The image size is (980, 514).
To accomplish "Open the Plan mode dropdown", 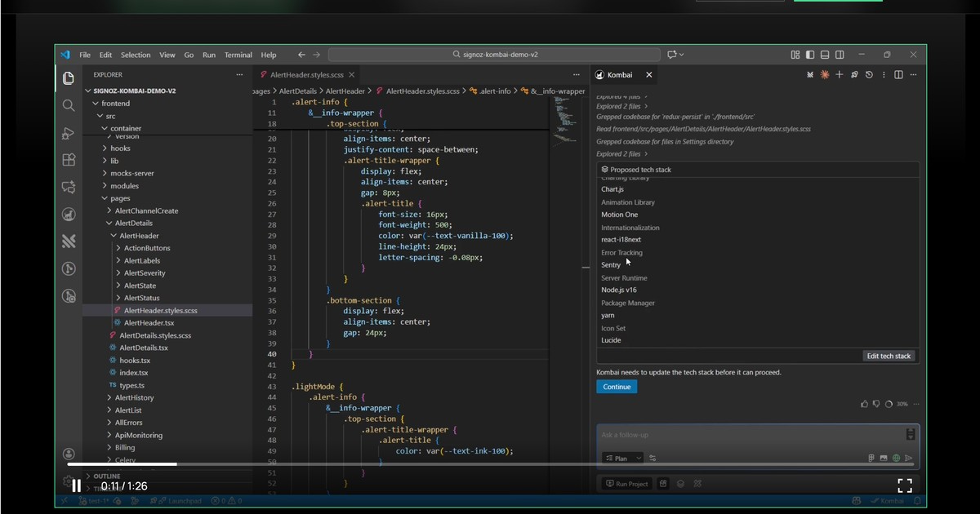I will point(622,459).
